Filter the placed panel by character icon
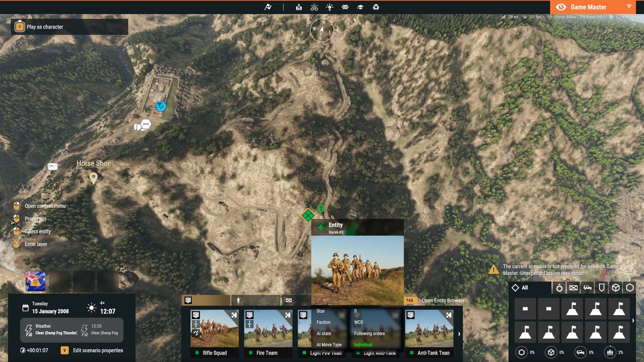The width and height of the screenshot is (644, 362). (x=560, y=288)
